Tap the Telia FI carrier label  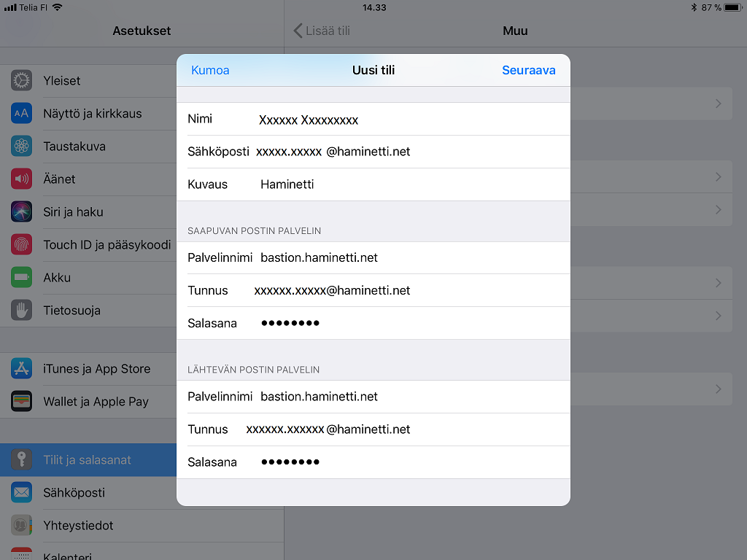pos(33,7)
